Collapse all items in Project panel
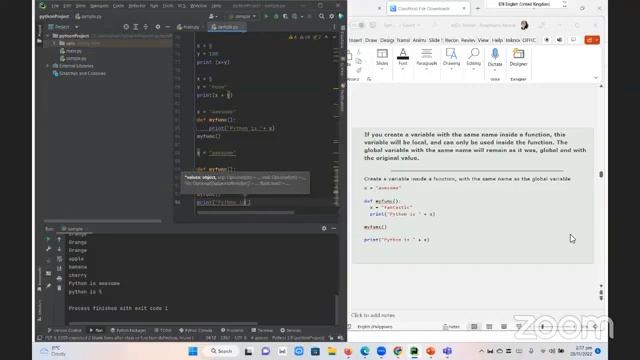The image size is (640, 360). click(x=146, y=27)
